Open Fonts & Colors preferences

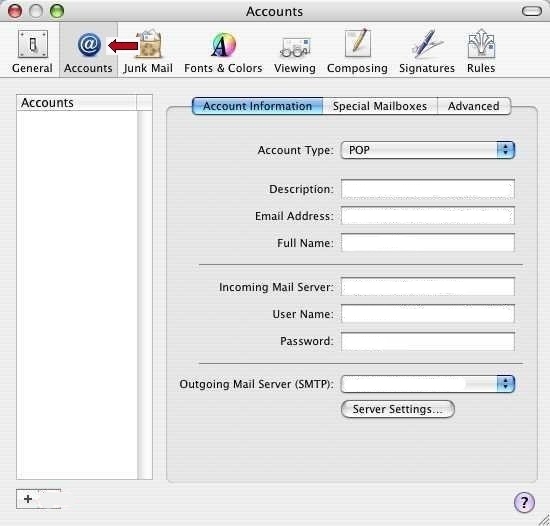(x=223, y=52)
